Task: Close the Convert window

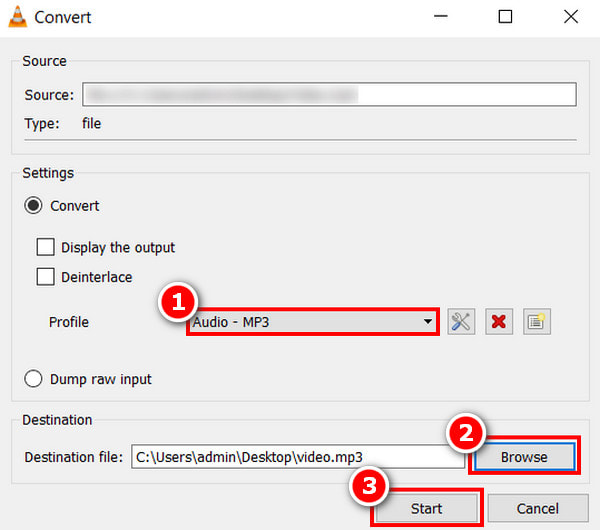Action: pyautogui.click(x=571, y=17)
